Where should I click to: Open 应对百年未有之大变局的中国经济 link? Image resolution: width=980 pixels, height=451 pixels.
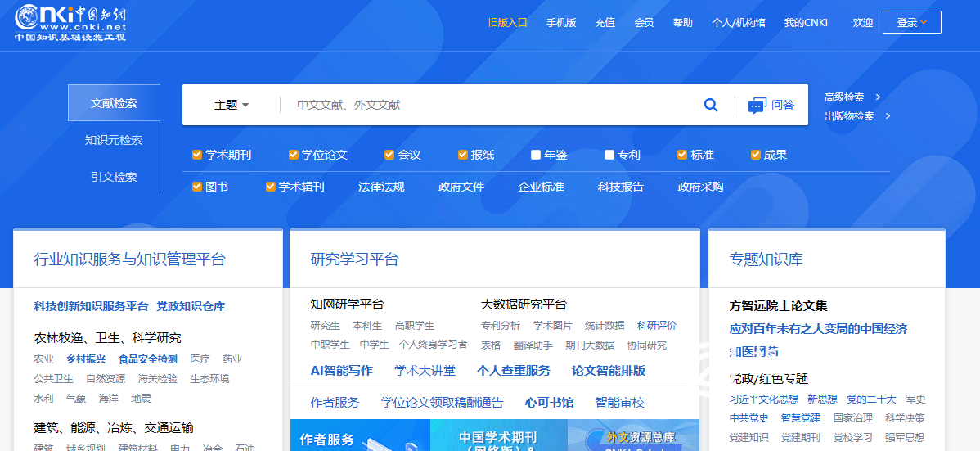pyautogui.click(x=818, y=328)
